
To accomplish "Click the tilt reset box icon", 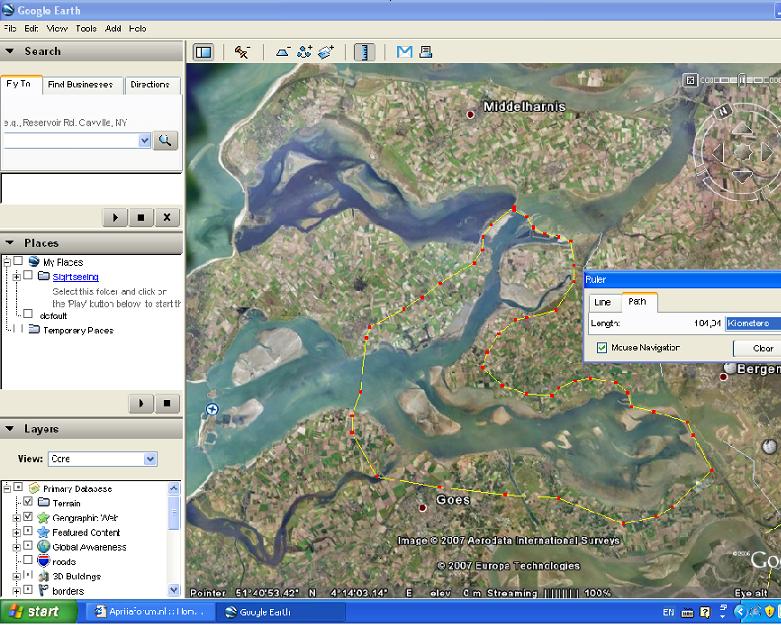I will tap(690, 80).
